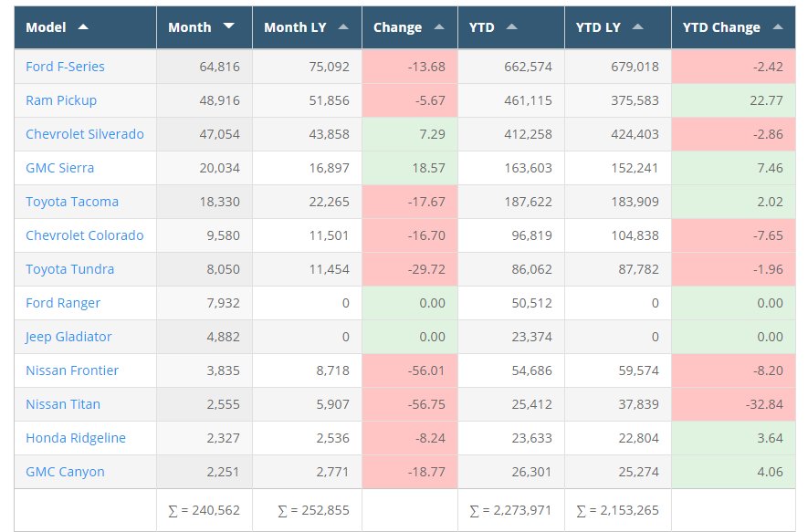Sort arrow next to YTD LY header
This screenshot has height=532, width=808.
pyautogui.click(x=638, y=26)
